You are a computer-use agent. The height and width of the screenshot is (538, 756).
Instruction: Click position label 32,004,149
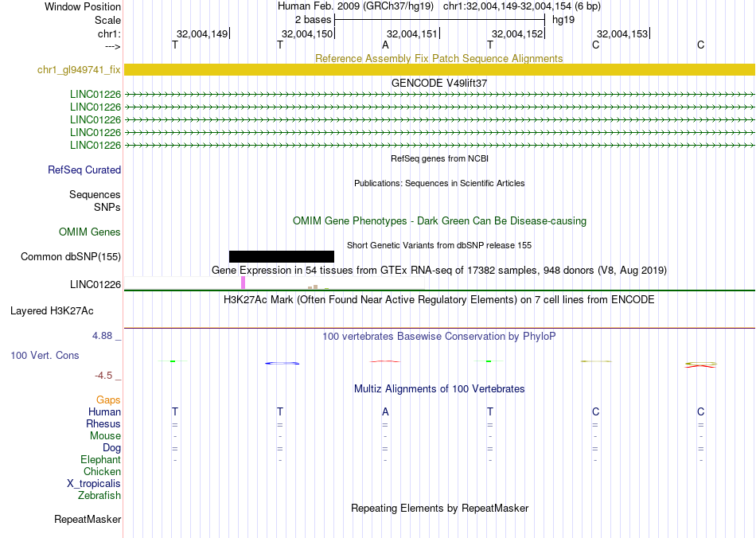pyautogui.click(x=202, y=33)
